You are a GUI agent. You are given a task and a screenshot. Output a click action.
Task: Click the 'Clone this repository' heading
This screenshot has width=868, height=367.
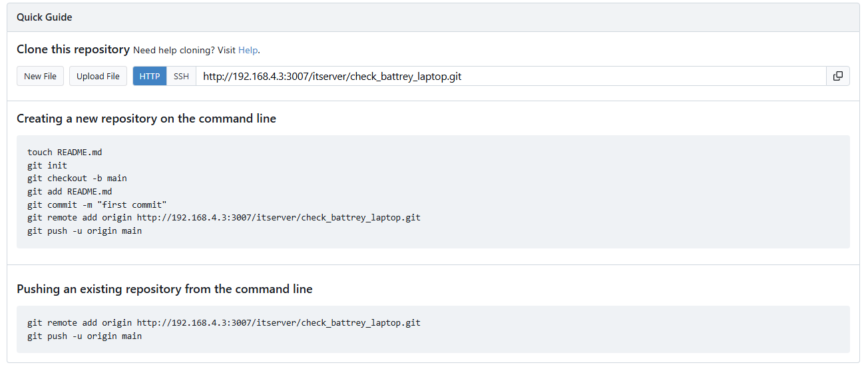pos(73,49)
